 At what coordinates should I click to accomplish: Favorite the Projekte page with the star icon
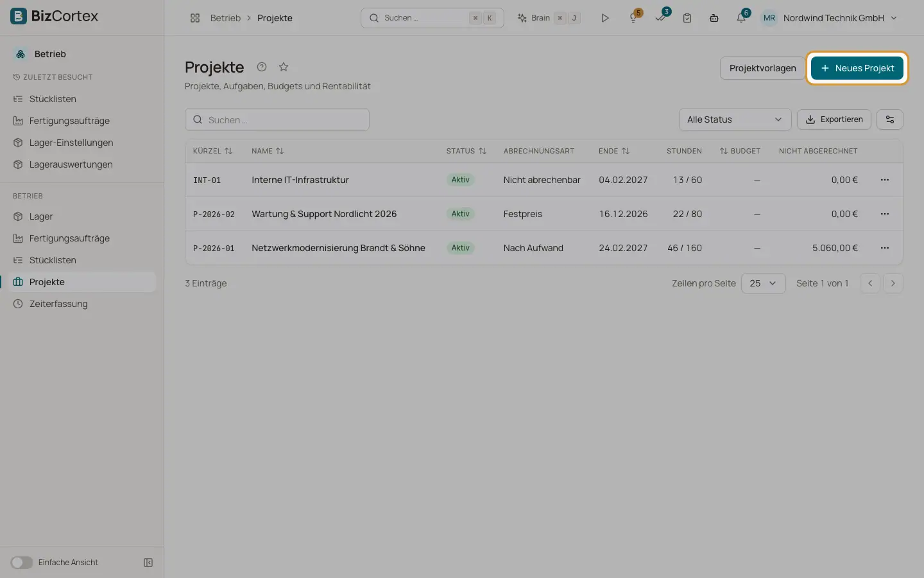(284, 67)
